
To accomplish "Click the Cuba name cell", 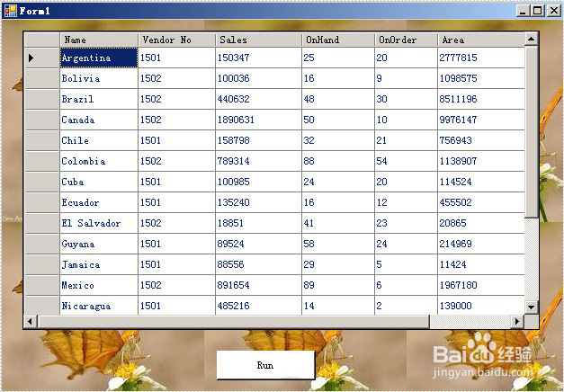I will pos(99,182).
